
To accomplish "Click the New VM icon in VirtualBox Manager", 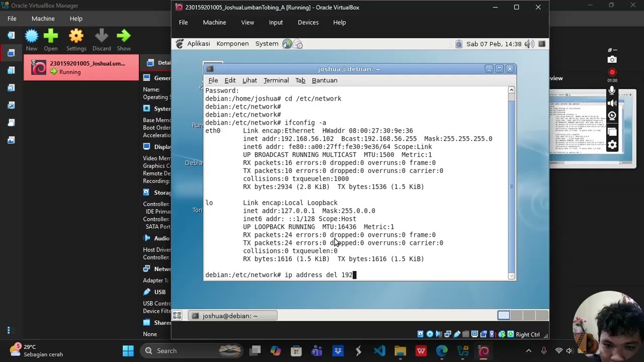I will click(31, 36).
